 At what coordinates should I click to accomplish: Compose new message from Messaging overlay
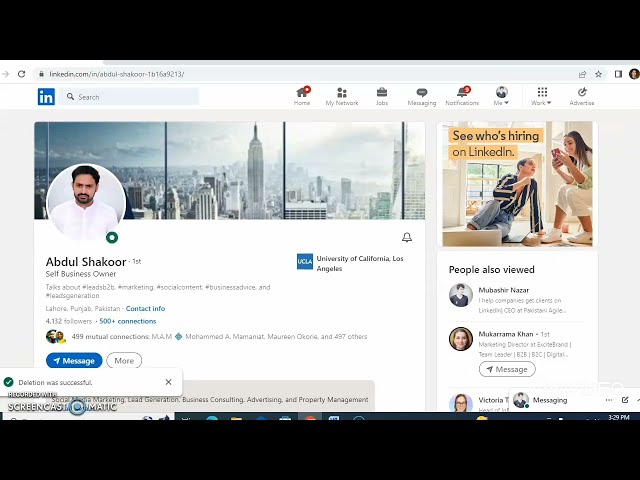pos(625,400)
